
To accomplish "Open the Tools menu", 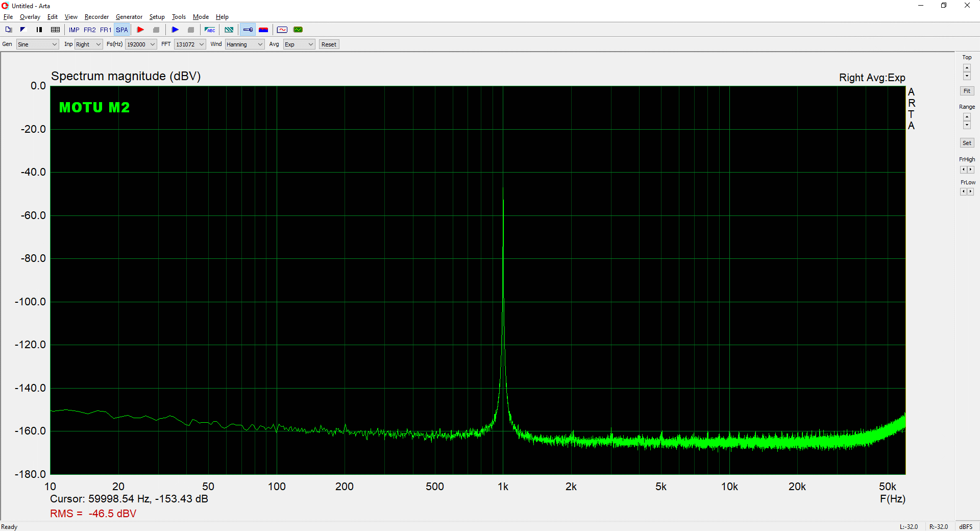I will pyautogui.click(x=179, y=17).
